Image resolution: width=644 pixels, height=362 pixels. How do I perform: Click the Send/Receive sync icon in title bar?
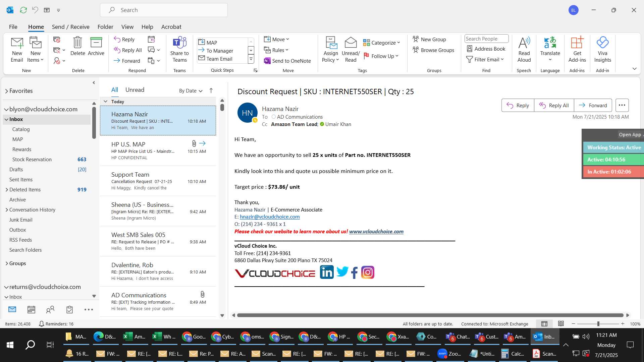[x=23, y=10]
